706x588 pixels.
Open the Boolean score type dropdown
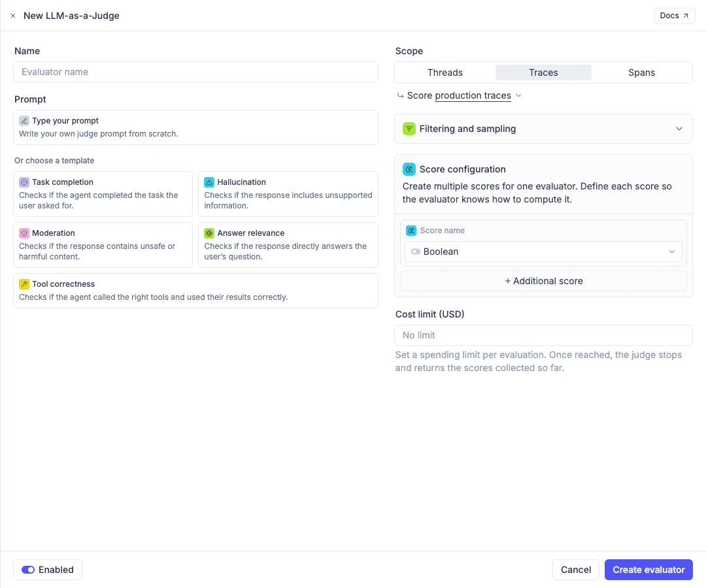click(543, 252)
